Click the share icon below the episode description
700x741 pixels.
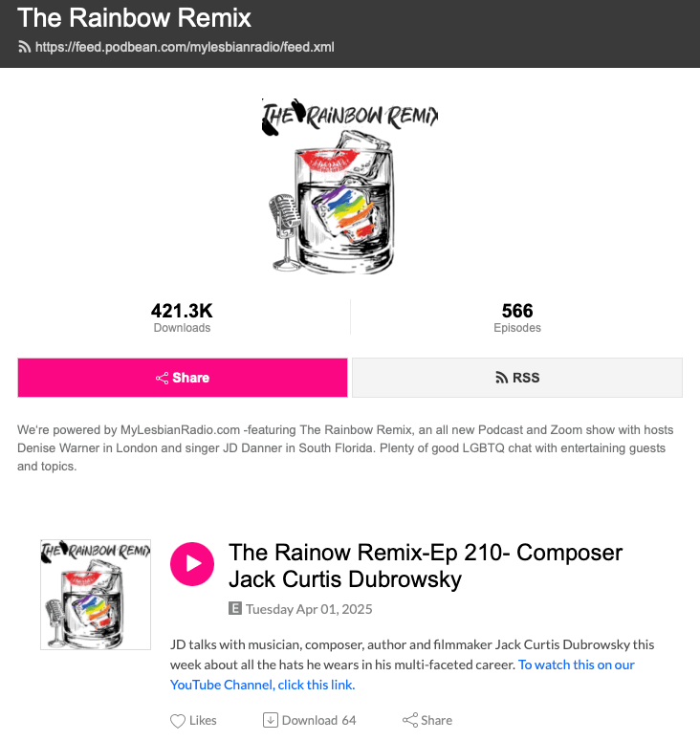coord(410,721)
